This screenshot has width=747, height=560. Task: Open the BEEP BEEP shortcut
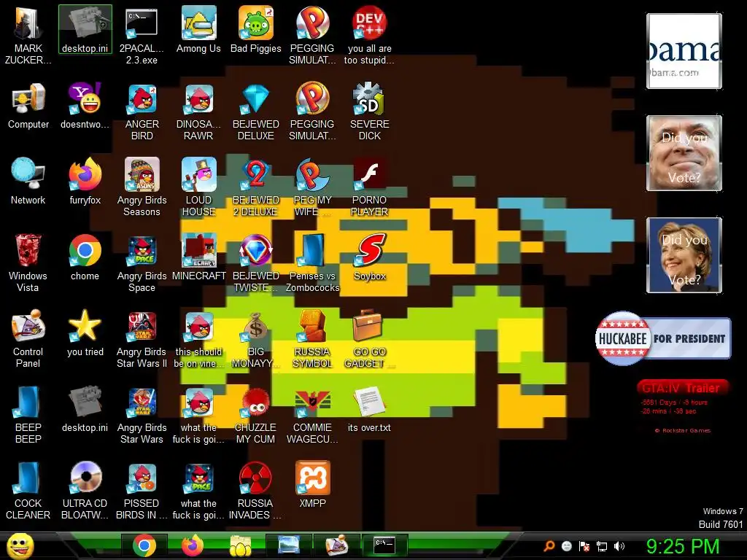(x=28, y=415)
